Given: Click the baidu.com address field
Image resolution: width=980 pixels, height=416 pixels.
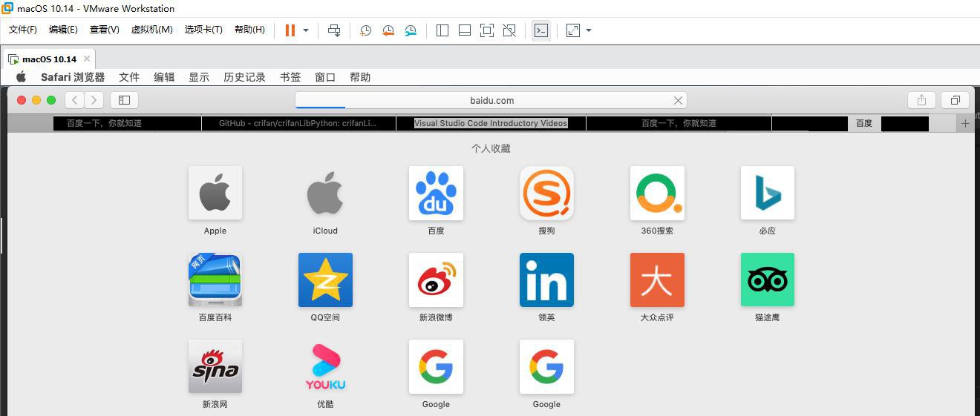Looking at the screenshot, I should [x=491, y=100].
